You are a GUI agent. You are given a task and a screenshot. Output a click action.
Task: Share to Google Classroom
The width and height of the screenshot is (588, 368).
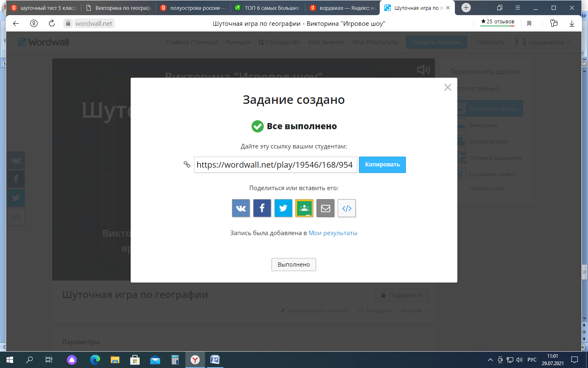pos(304,208)
